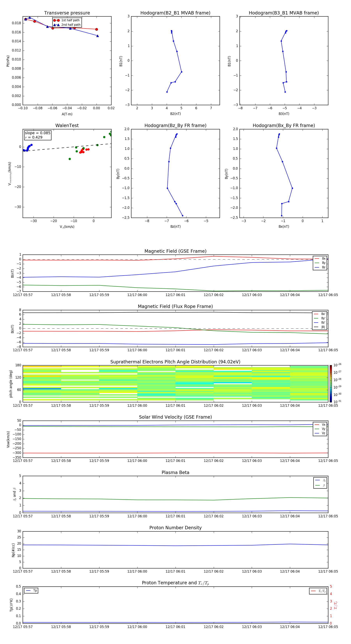Click the "Hodogram(Bx_By FR frame)" title
The width and height of the screenshot is (351, 644).
coord(284,125)
